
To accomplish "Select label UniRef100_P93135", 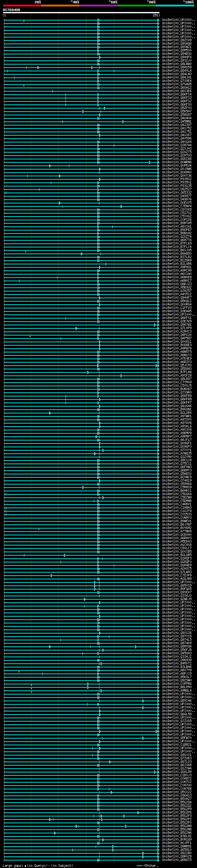I will pyautogui.click(x=177, y=186).
